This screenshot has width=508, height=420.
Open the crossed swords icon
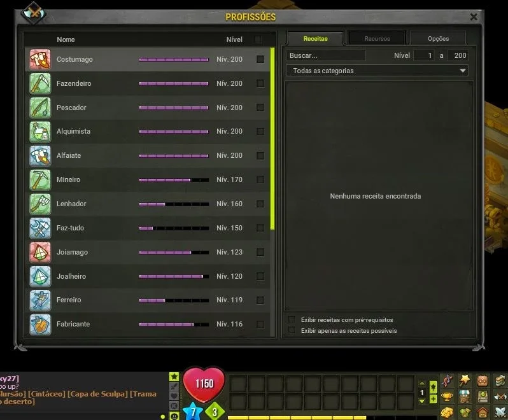tap(500, 412)
